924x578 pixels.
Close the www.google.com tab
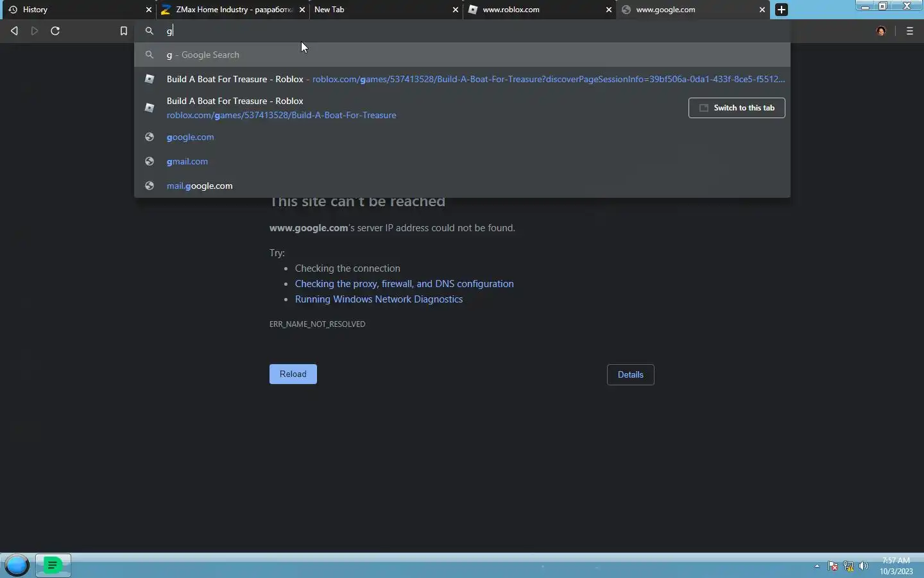click(762, 10)
